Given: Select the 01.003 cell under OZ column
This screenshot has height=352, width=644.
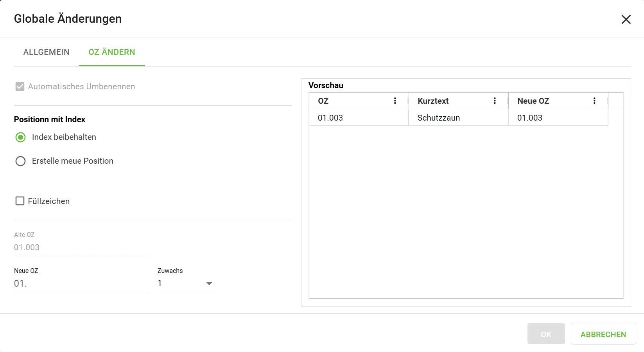Looking at the screenshot, I should pos(330,118).
